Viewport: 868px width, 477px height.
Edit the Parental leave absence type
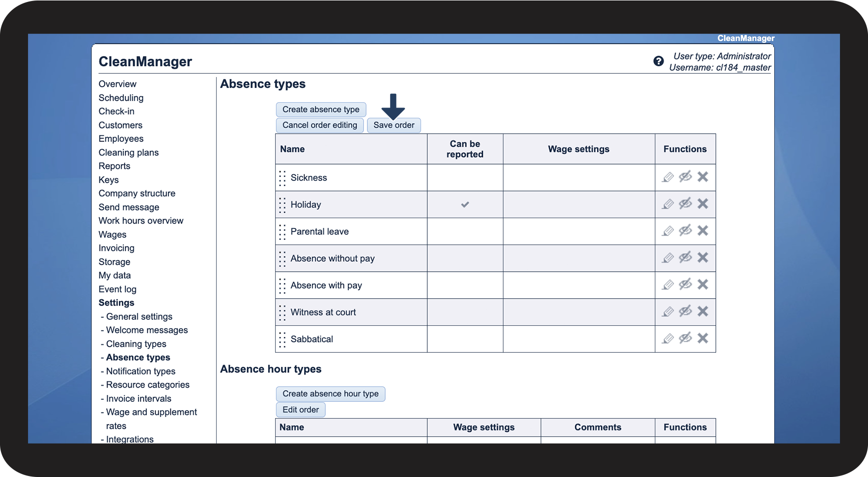[668, 231]
